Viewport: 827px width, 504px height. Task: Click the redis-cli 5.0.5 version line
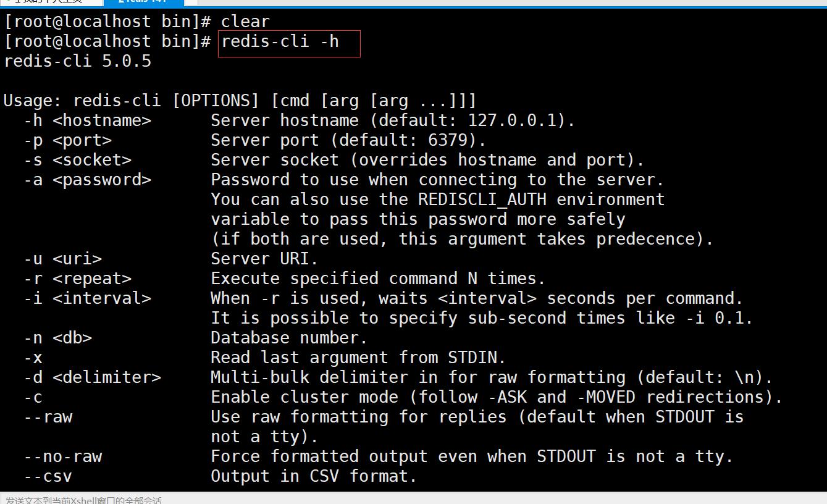coord(78,61)
